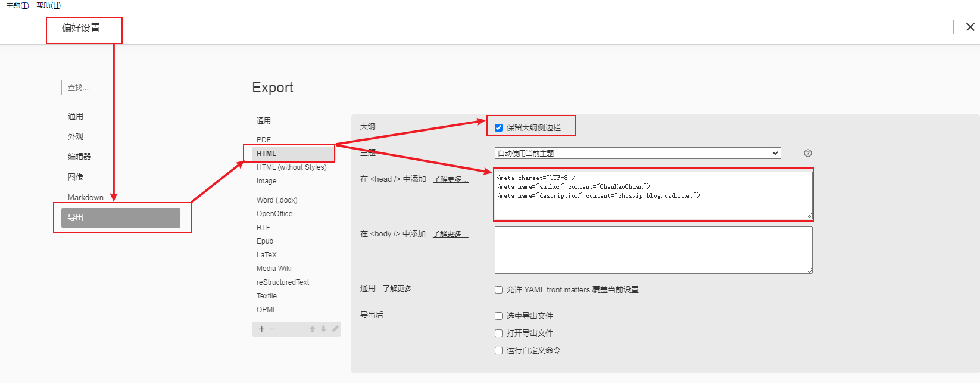Enable 运行自定义命令 checkbox
The width and height of the screenshot is (980, 383).
(x=499, y=351)
